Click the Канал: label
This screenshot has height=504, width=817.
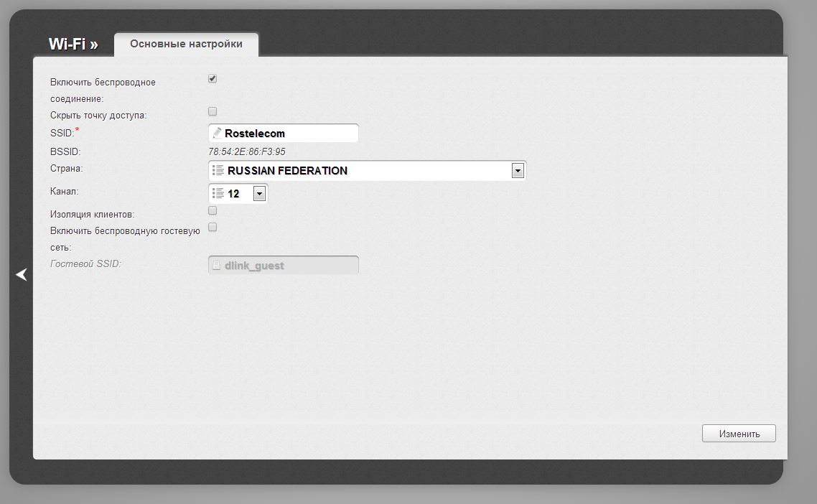(x=65, y=191)
